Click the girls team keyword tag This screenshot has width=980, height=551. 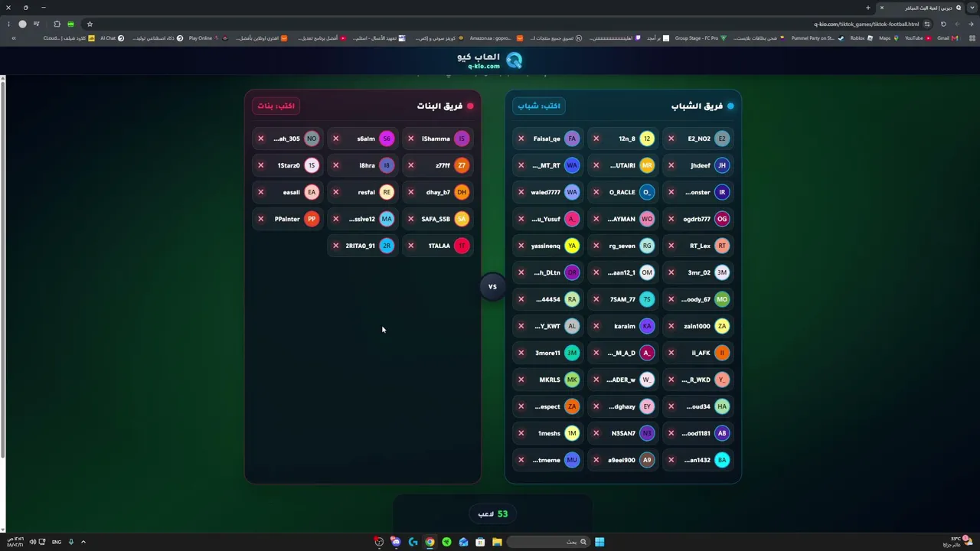(276, 106)
